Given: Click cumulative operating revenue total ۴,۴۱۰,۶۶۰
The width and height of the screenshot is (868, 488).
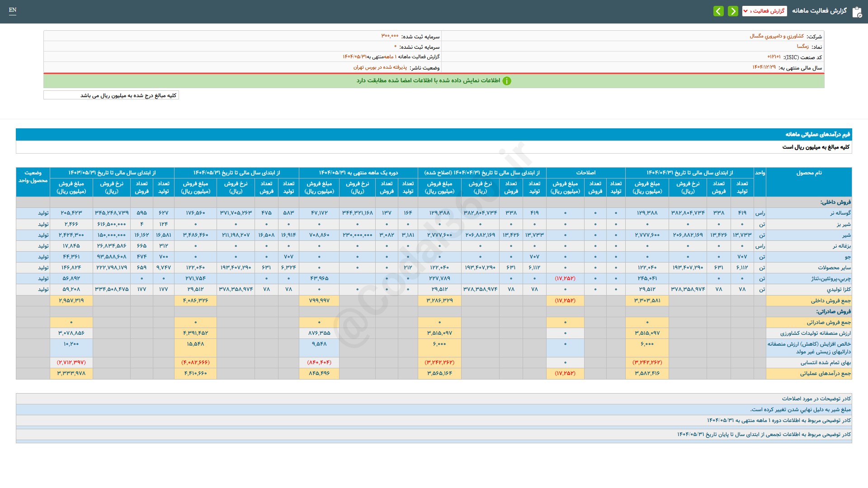Looking at the screenshot, I should pos(195,374).
